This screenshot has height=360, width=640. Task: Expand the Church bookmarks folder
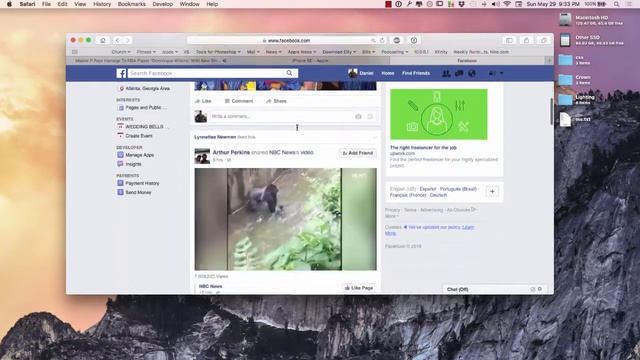[121, 52]
